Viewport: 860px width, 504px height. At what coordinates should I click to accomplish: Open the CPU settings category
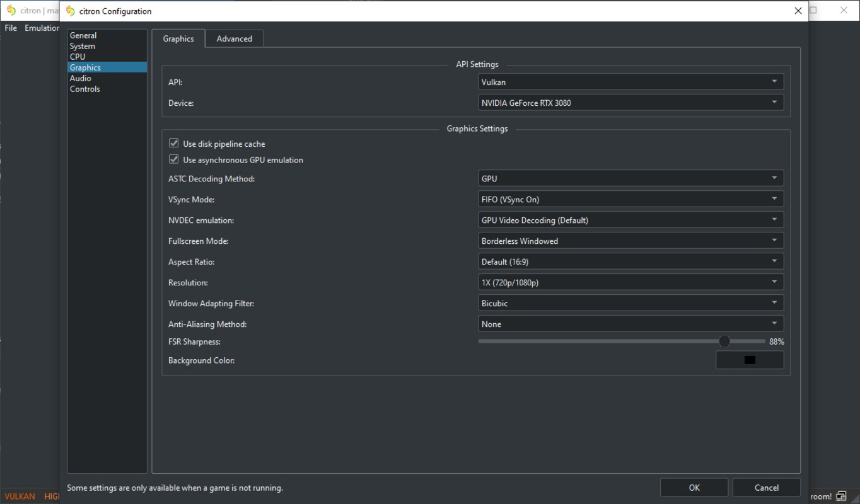pos(107,57)
